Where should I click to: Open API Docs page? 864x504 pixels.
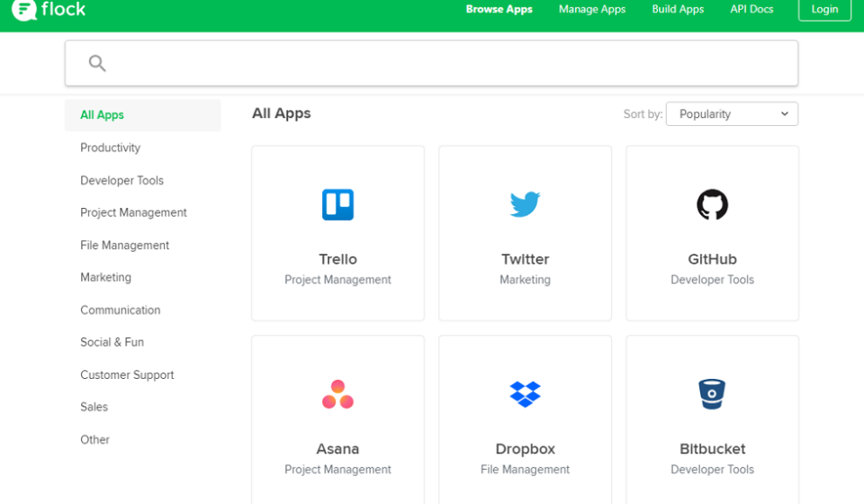(x=751, y=9)
